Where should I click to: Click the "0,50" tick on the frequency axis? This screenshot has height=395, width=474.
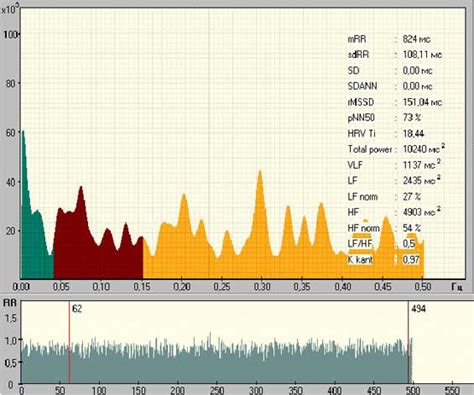click(423, 287)
